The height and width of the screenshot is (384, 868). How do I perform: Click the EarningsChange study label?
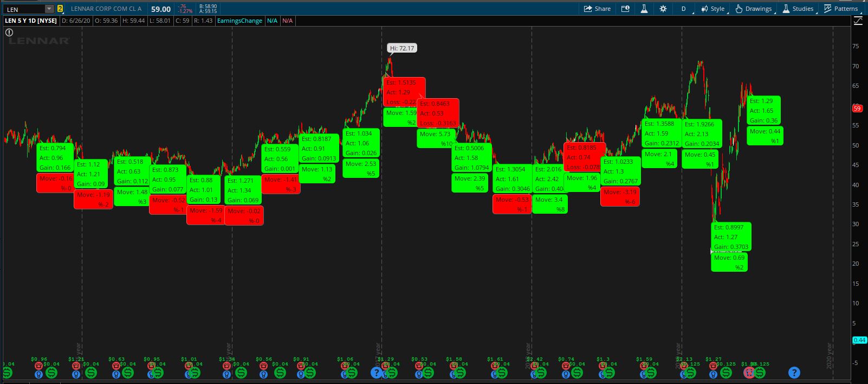[x=239, y=21]
